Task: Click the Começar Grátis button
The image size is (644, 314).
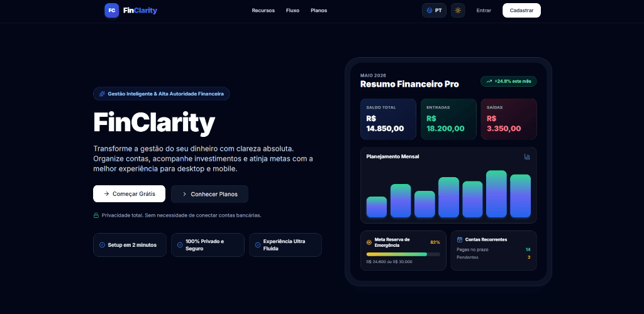Action: [130, 194]
